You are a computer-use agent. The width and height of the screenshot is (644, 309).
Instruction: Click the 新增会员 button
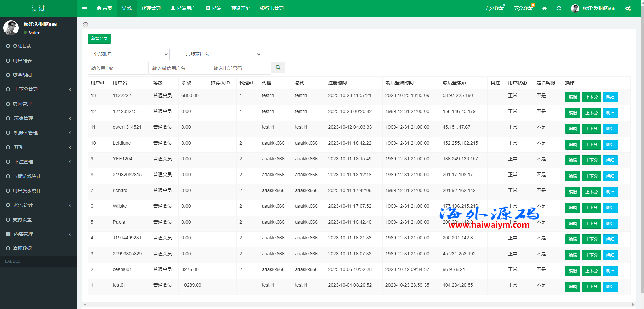99,39
